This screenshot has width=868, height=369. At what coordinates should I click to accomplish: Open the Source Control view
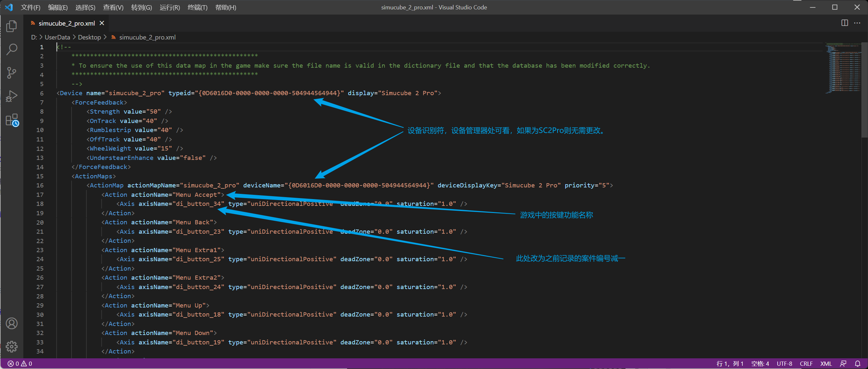(12, 73)
